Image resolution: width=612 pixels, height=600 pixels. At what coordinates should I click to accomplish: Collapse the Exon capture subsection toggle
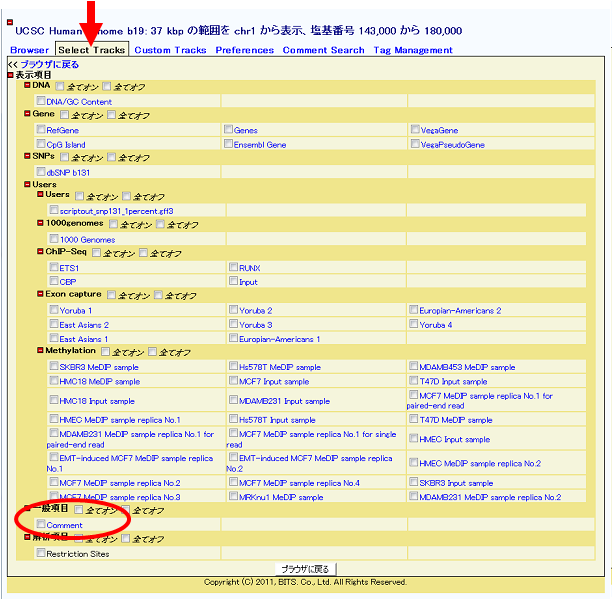click(x=40, y=294)
